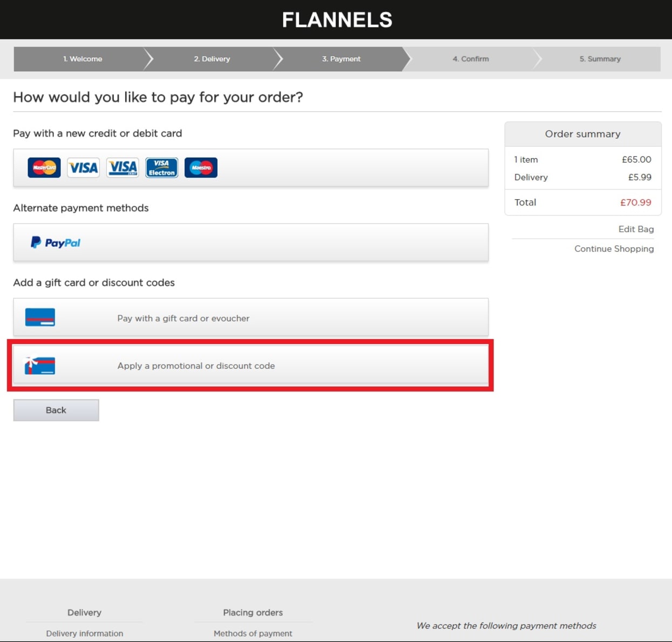Viewport: 672px width, 642px height.
Task: Click 'Pay with a gift card or evoucher'
Action: (251, 317)
